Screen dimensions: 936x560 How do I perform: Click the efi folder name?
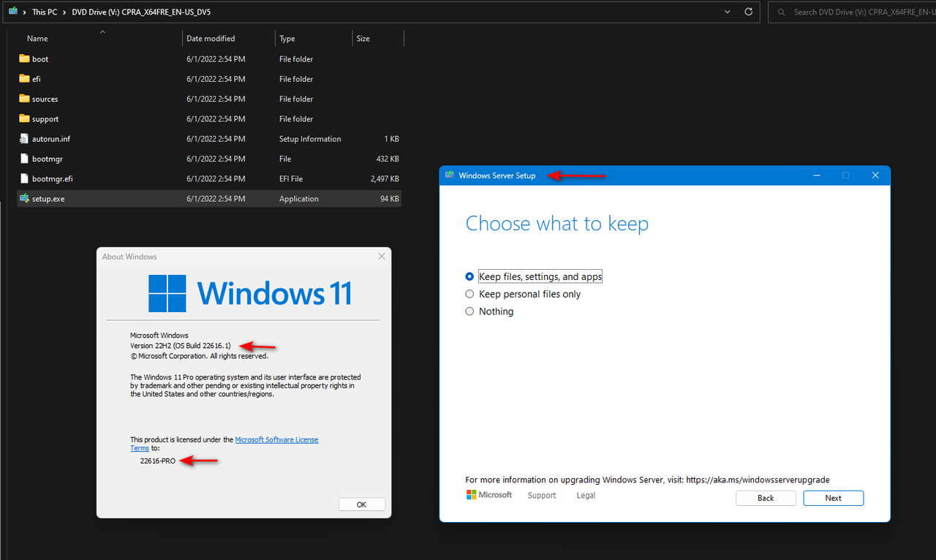click(x=37, y=79)
